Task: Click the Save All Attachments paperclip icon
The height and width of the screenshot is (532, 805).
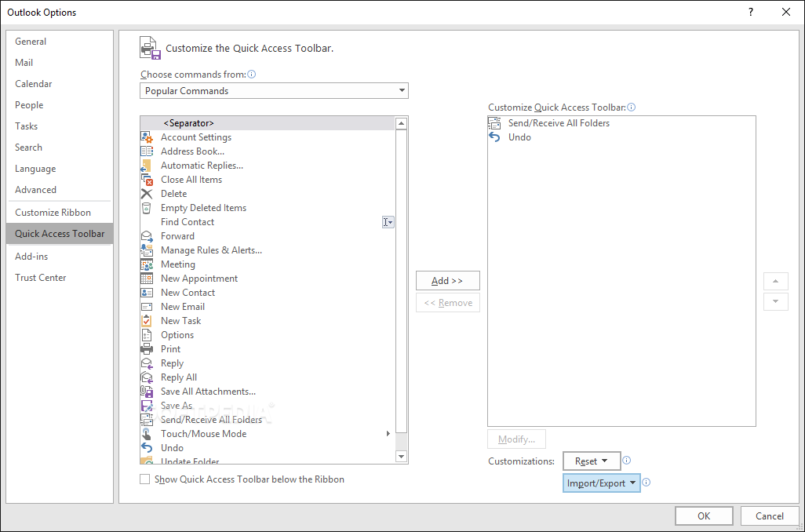Action: 147,392
